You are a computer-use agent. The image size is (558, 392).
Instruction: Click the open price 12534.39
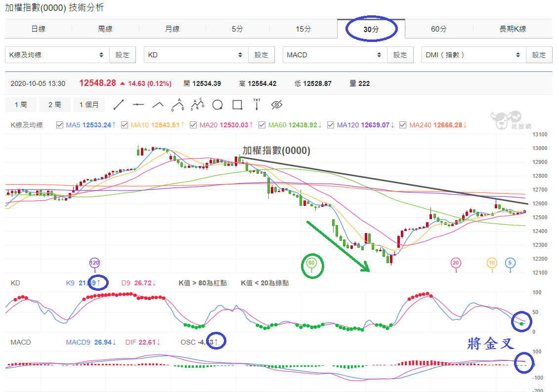207,83
